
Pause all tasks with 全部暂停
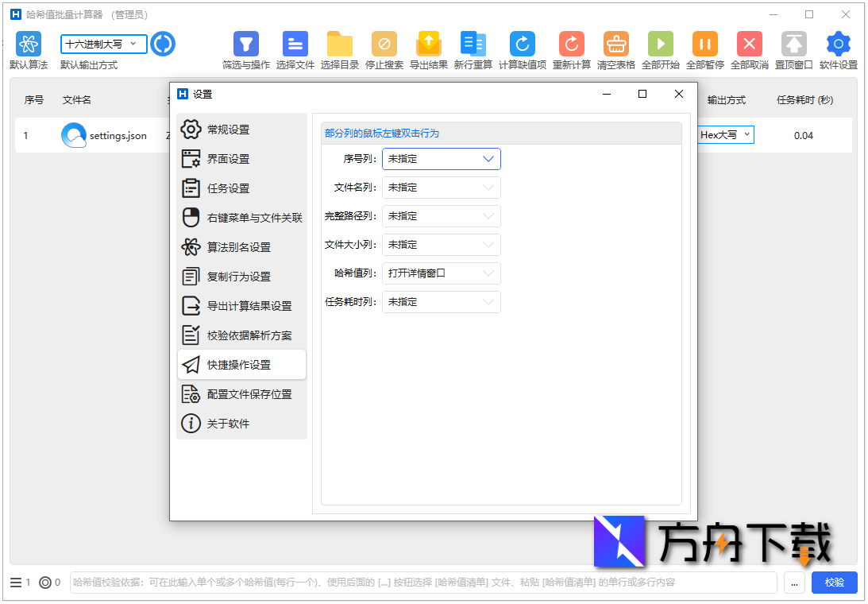[x=704, y=45]
